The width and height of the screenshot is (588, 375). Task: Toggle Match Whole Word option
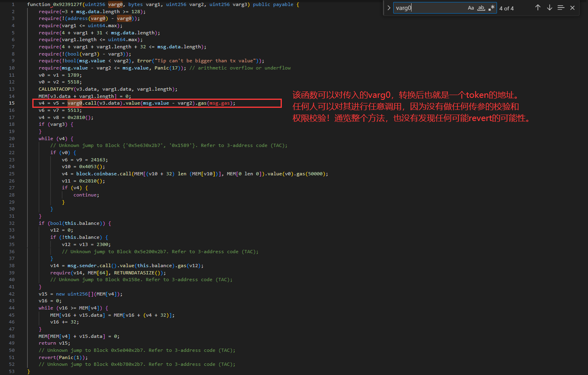(x=481, y=8)
